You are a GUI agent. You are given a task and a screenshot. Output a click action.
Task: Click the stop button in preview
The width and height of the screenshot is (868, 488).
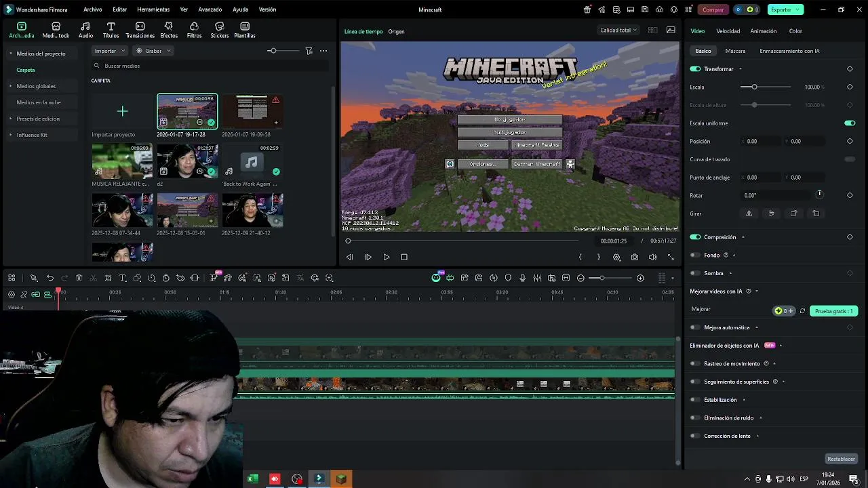(x=404, y=258)
